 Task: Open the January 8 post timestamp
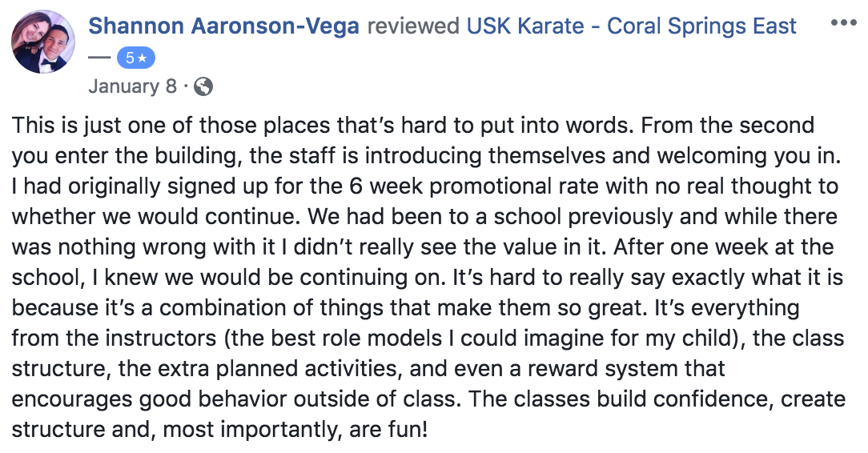tap(132, 86)
